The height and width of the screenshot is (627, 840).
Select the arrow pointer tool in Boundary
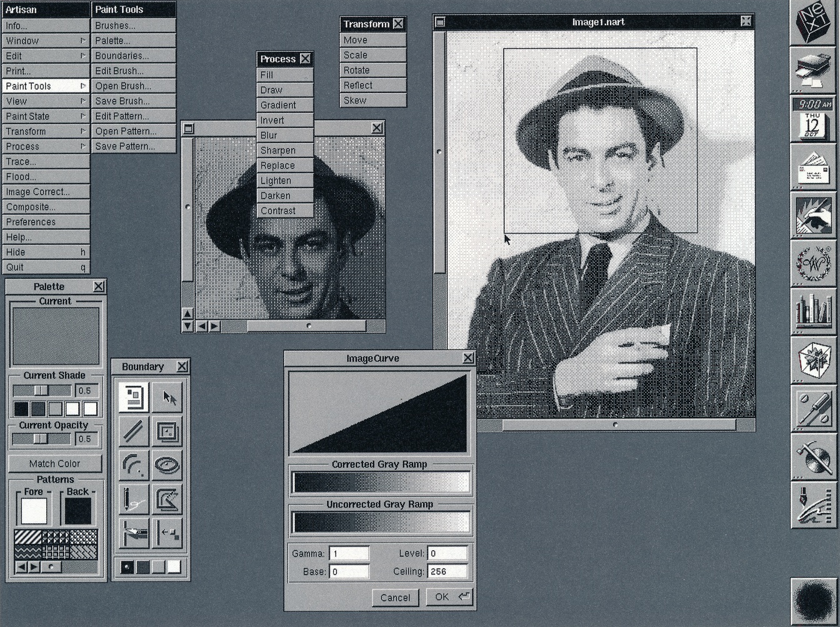[x=167, y=398]
